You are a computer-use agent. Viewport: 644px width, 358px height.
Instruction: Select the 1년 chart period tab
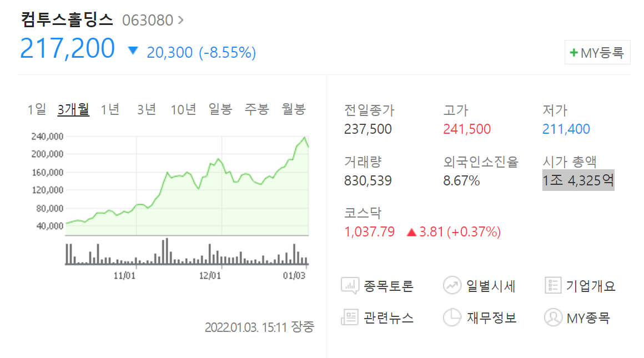point(109,109)
